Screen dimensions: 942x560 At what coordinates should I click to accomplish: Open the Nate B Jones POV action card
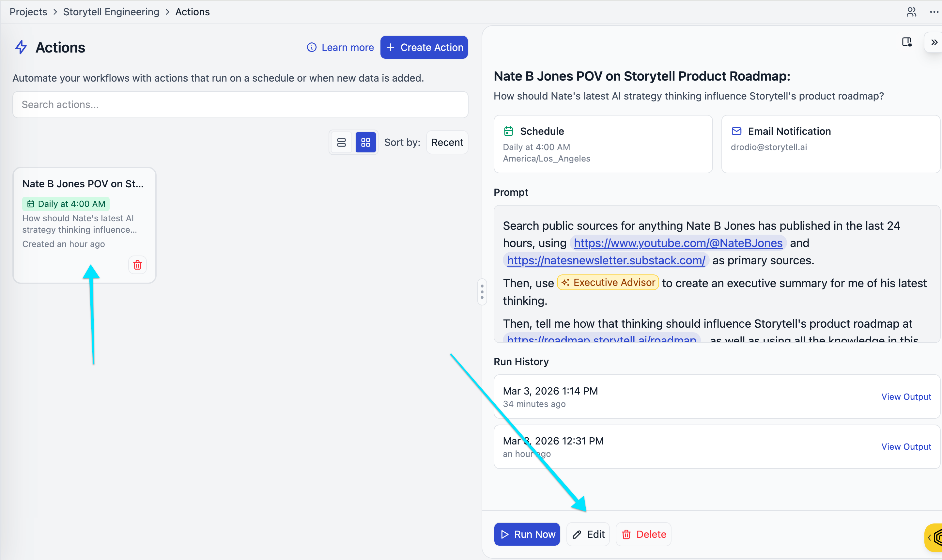pos(85,225)
